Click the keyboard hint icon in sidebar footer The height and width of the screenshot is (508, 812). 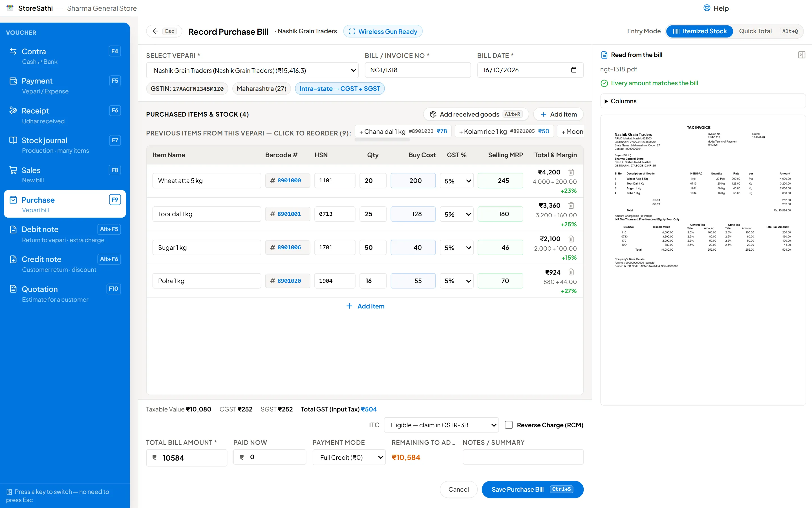[9, 492]
